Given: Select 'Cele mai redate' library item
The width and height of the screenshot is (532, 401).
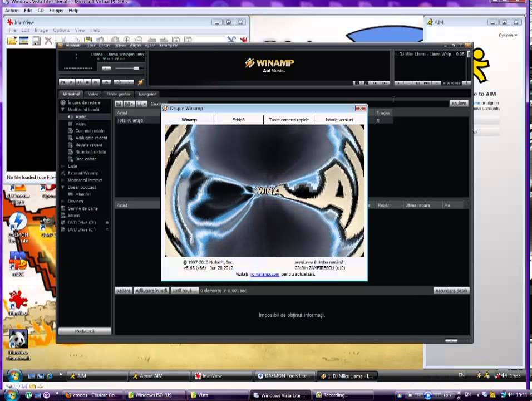Looking at the screenshot, I should 90,131.
